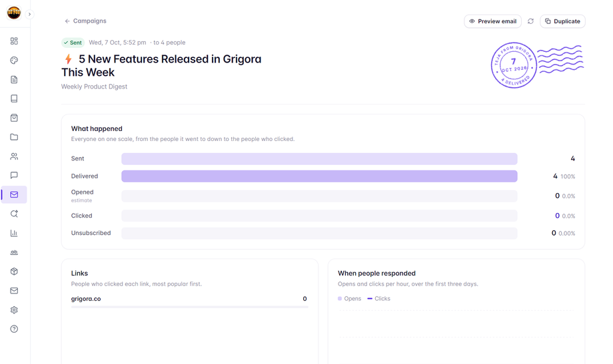The width and height of the screenshot is (613, 364).
Task: Open the lower envelope icon in sidebar
Action: point(14,291)
